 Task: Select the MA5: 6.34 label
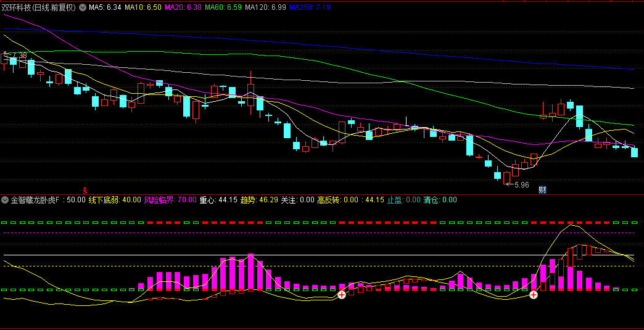[105, 7]
